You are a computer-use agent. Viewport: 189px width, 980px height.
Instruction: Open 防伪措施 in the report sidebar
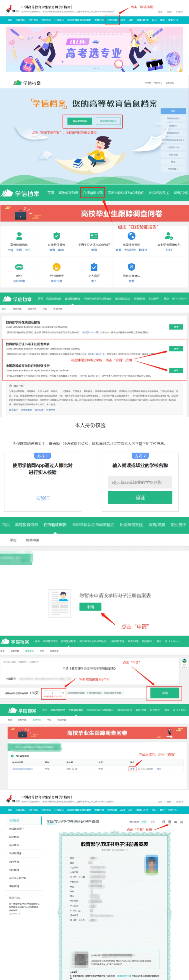(14, 837)
